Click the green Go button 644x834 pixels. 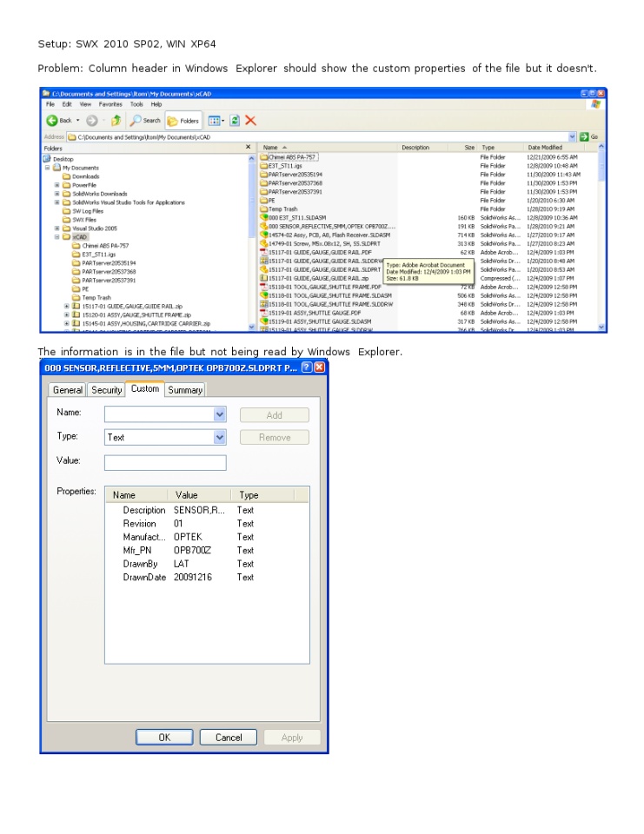588,136
